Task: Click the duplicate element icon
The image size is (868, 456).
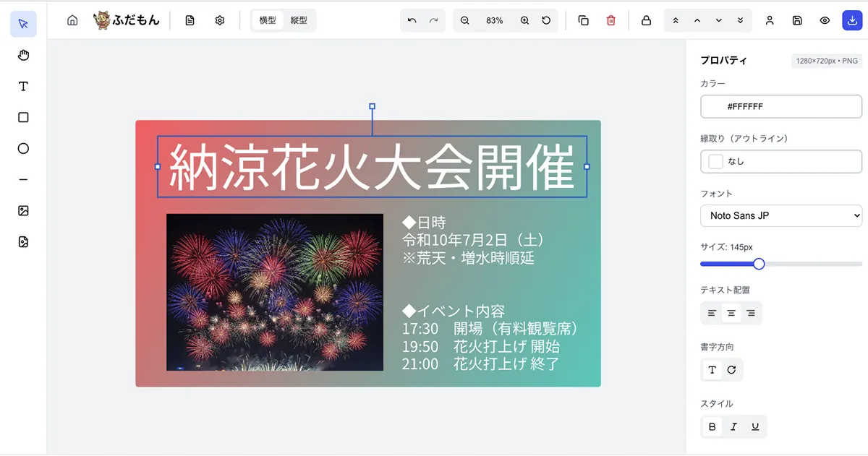Action: point(584,20)
